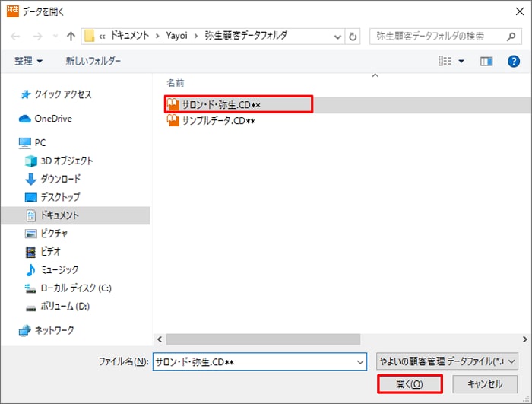The width and height of the screenshot is (532, 404).
Task: Create a 新しいフォルダー
Action: (93, 61)
